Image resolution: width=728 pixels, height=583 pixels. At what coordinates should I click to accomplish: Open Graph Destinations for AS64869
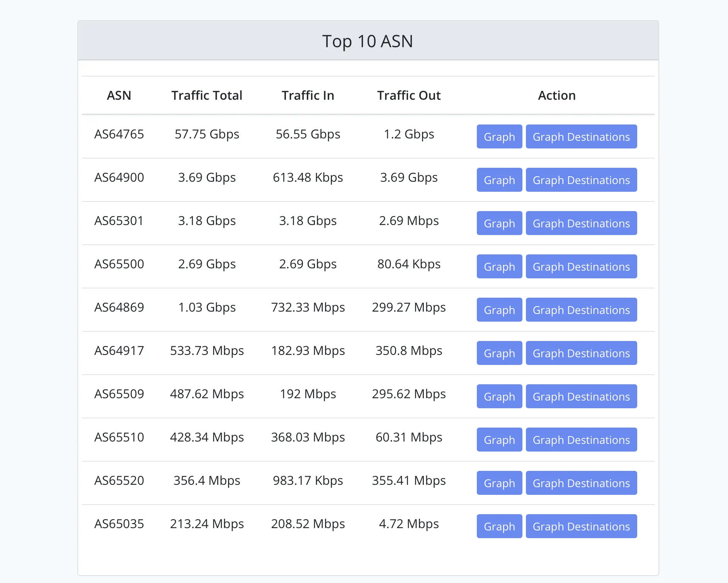581,310
